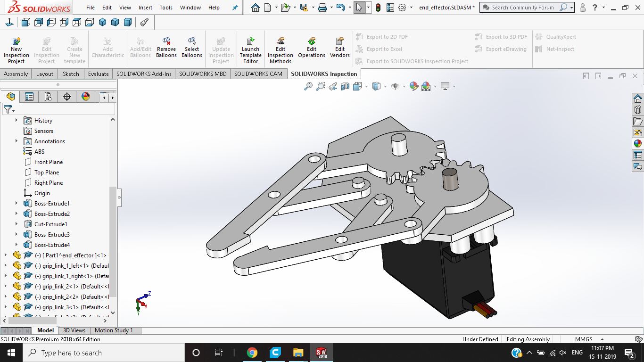Toggle the pin on the menu bar
The image size is (644, 362).
235,8
